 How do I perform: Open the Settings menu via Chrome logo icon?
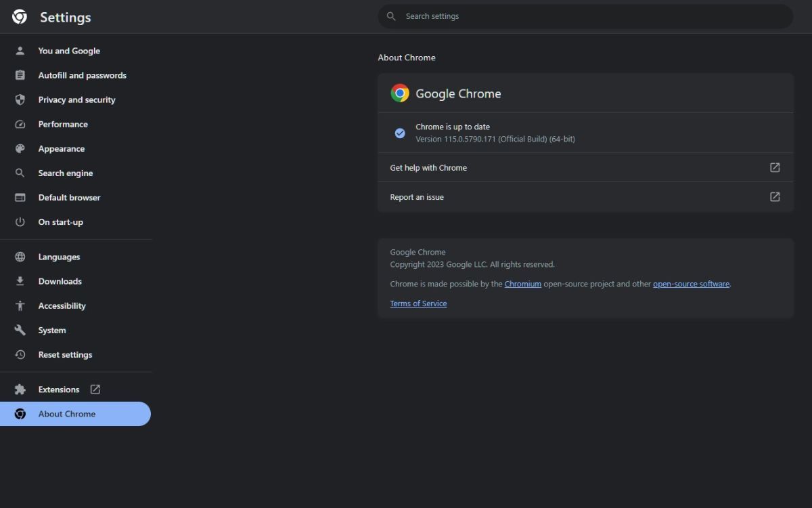[x=18, y=17]
